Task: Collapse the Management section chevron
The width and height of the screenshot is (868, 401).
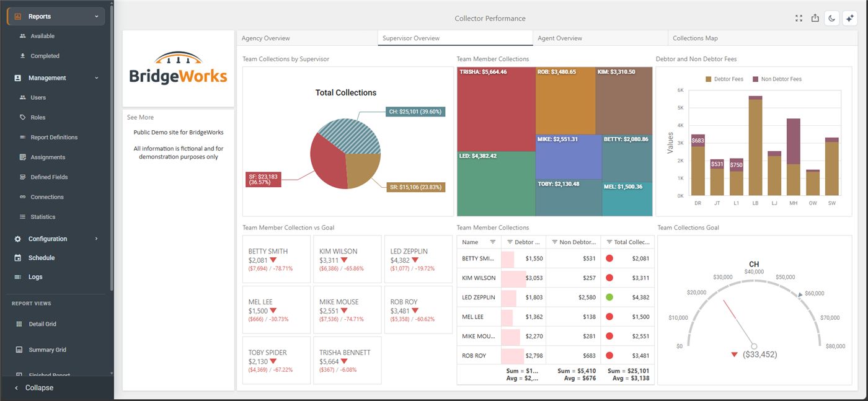Action: coord(97,78)
